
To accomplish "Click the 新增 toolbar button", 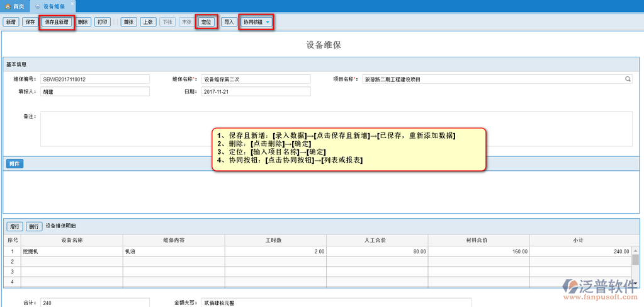I will click(11, 22).
